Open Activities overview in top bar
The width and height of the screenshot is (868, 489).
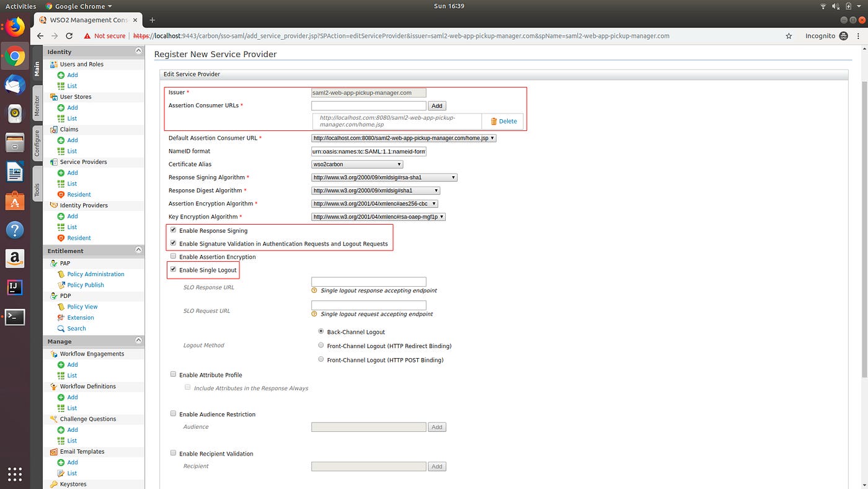[x=20, y=6]
